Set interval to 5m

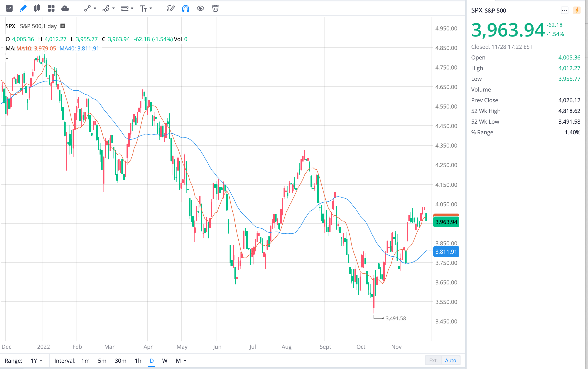[x=102, y=360]
